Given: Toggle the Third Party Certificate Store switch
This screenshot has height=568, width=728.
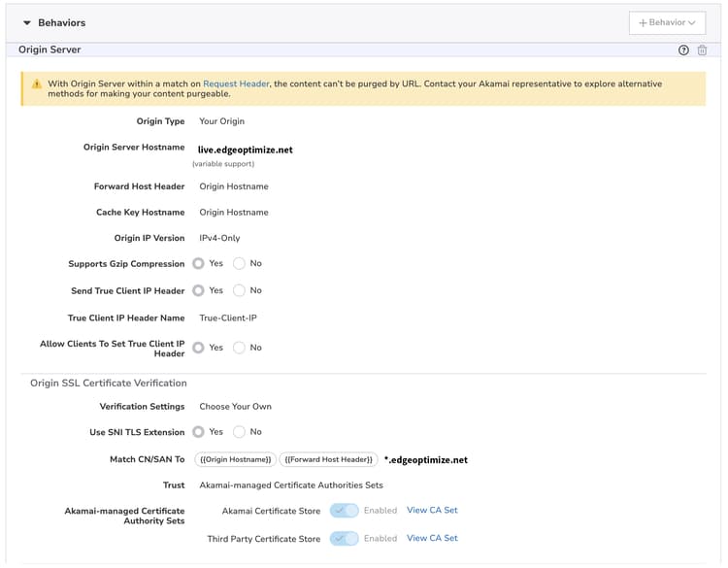Looking at the screenshot, I should (x=344, y=539).
